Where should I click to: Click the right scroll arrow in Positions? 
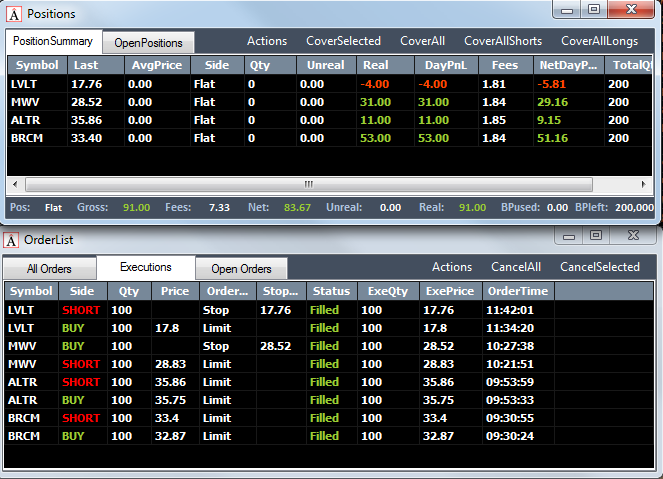click(644, 184)
